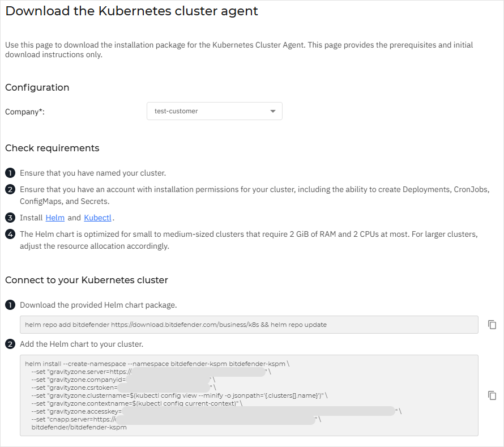Click step 3 badge next to Install Helm
Viewport: 504px width, 447px height.
10,218
